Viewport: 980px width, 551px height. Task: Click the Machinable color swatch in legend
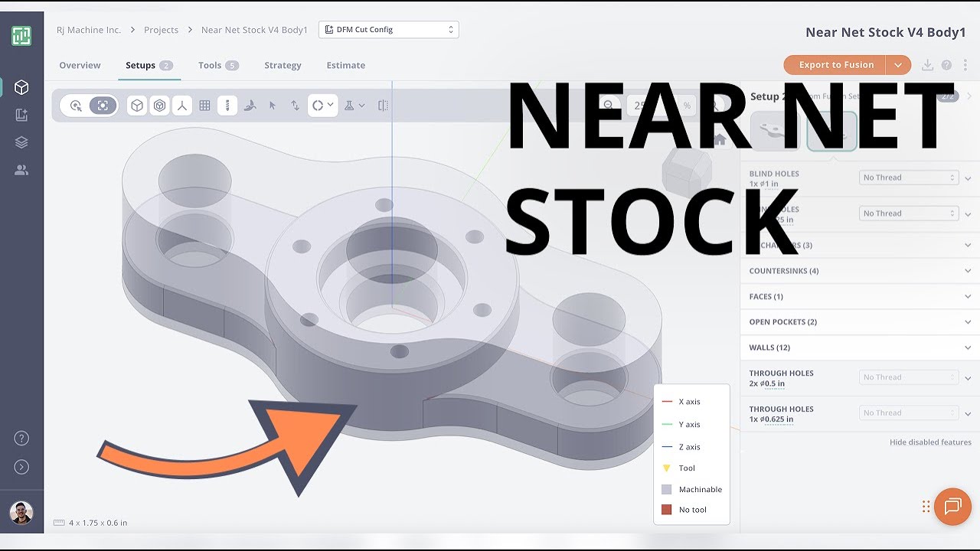666,489
